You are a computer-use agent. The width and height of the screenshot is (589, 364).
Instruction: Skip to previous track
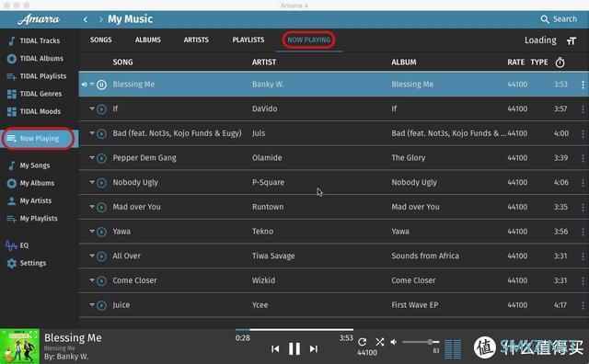point(275,349)
